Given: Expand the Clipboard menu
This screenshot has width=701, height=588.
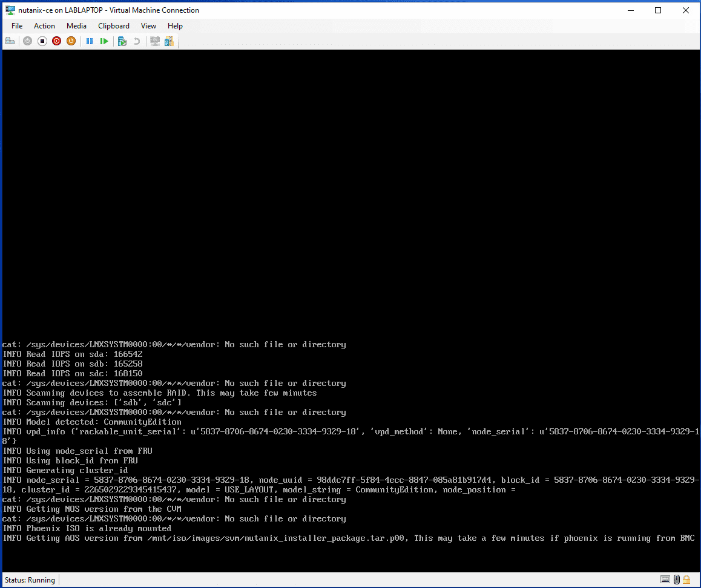Looking at the screenshot, I should pyautogui.click(x=114, y=26).
